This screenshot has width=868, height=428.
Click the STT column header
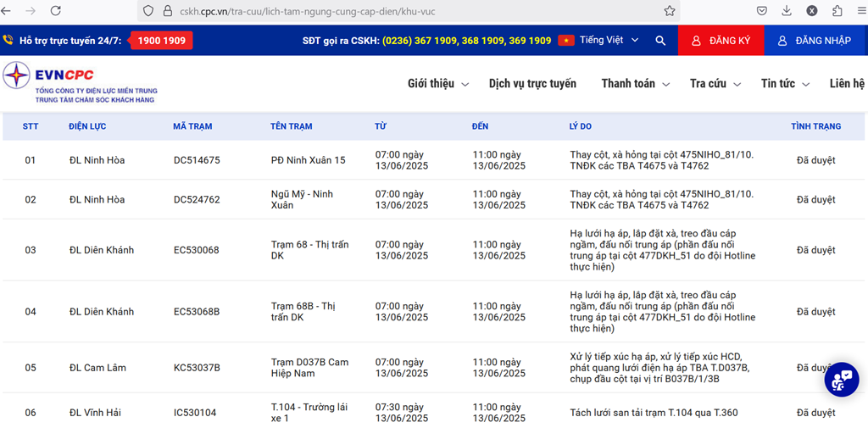tap(31, 126)
